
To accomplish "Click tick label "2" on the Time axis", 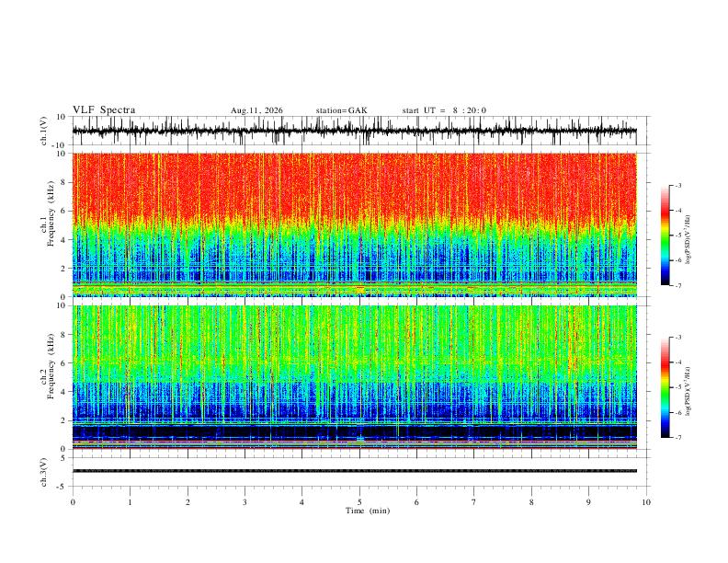I will coord(188,502).
